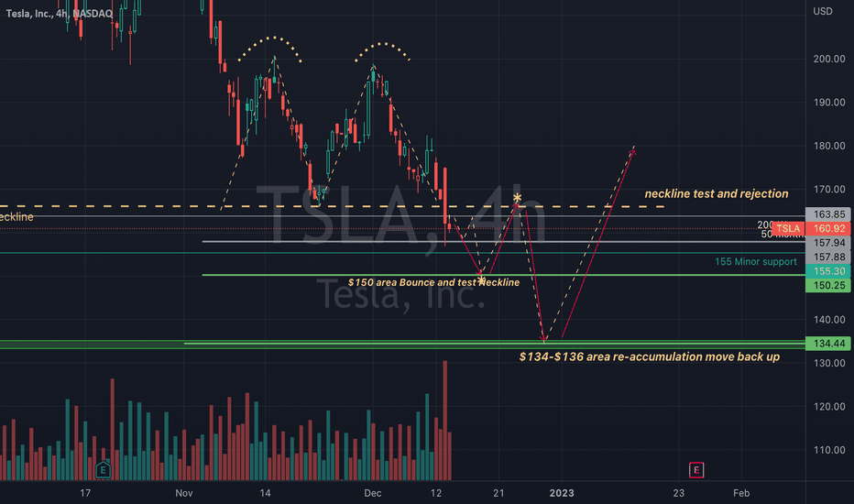Select the 'neckline test and rejection' annotation
Screen dimensions: 854x504
click(x=717, y=193)
